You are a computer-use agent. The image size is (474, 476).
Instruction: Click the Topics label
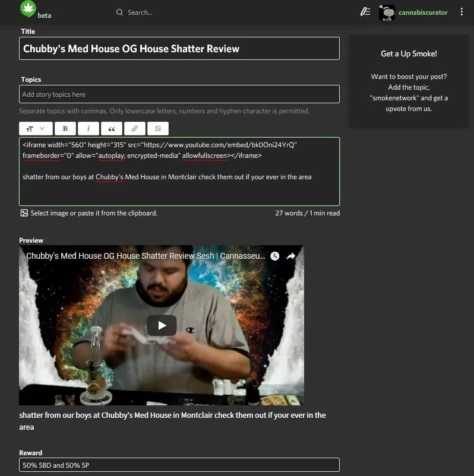tap(31, 80)
